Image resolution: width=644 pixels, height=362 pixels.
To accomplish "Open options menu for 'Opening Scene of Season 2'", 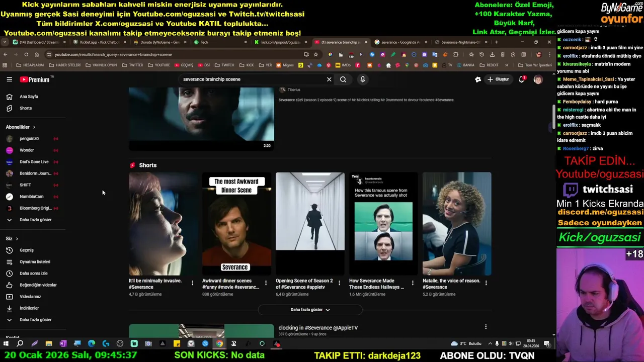I will 339,283.
